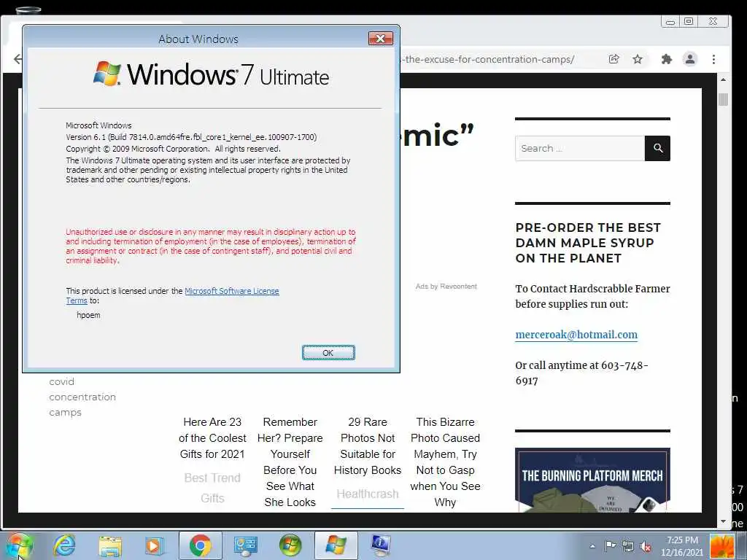Screen dimensions: 747x560
Task: Click the website Search input field
Action: point(580,148)
